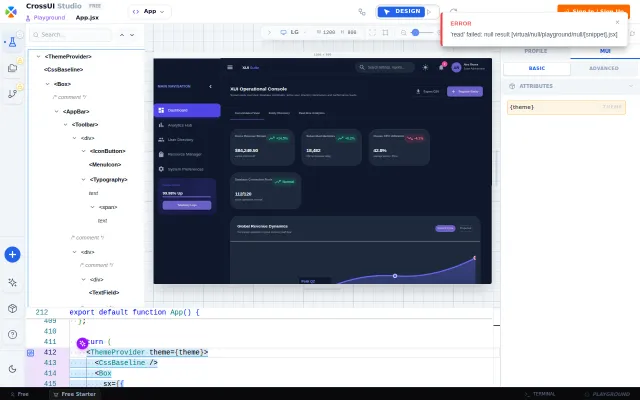Click Free Starter in status bar
The image size is (640, 400).
click(x=75, y=394)
